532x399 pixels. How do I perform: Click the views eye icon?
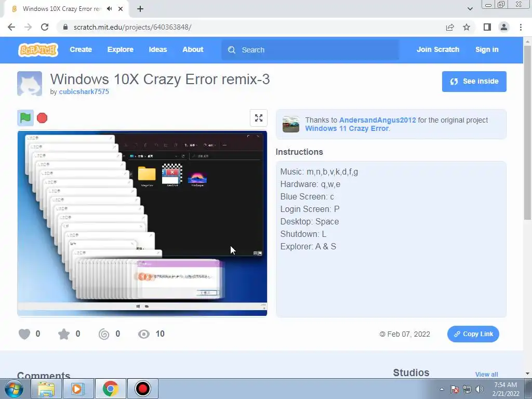pyautogui.click(x=144, y=334)
